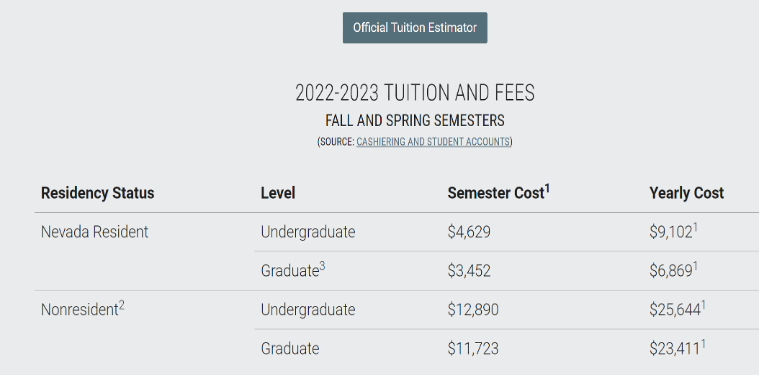The width and height of the screenshot is (760, 376).
Task: Click footnote 1 beside Semester Cost header
Action: pyautogui.click(x=547, y=189)
